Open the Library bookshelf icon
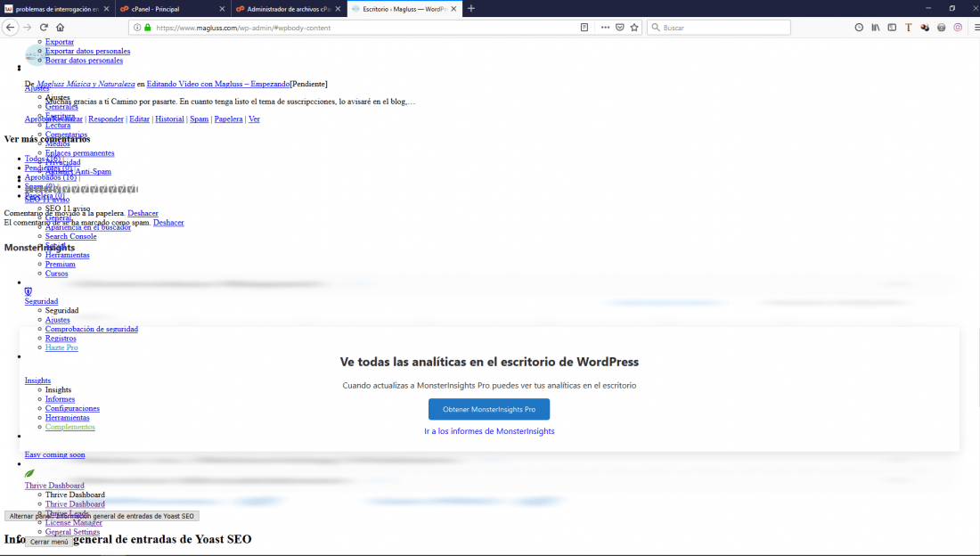Image resolution: width=980 pixels, height=556 pixels. (x=876, y=28)
